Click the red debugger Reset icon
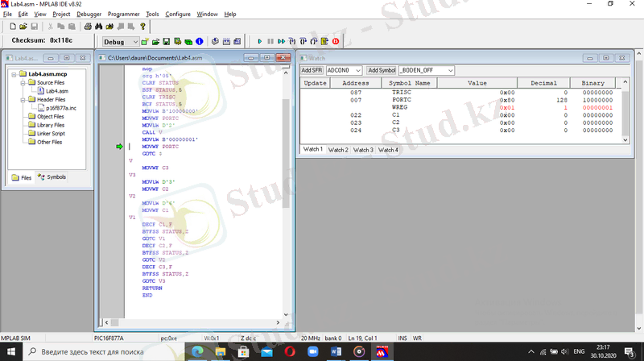644x361 pixels. 335,41
